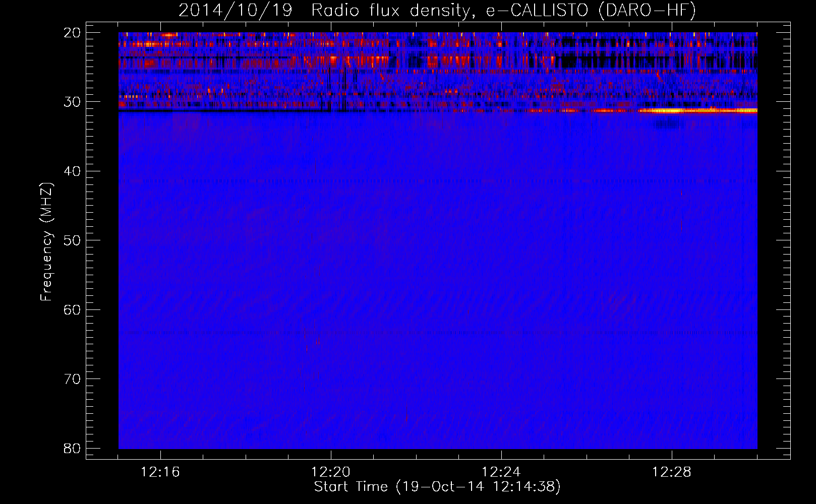
Task: Click the '12:16' time tick label
Action: [160, 472]
